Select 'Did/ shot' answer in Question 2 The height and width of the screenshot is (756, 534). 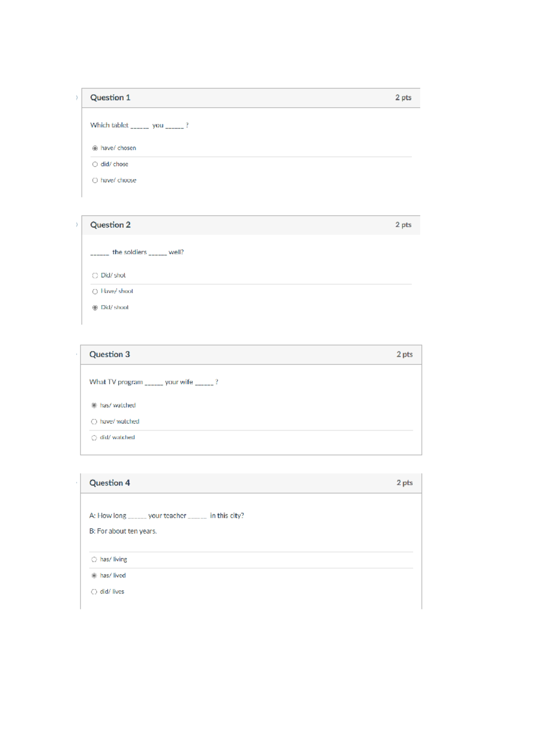[95, 276]
